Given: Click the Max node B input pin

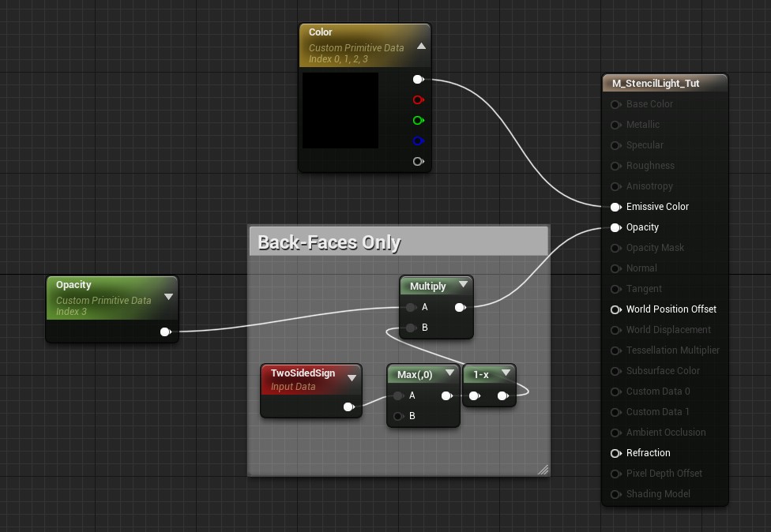Looking at the screenshot, I should tap(398, 416).
